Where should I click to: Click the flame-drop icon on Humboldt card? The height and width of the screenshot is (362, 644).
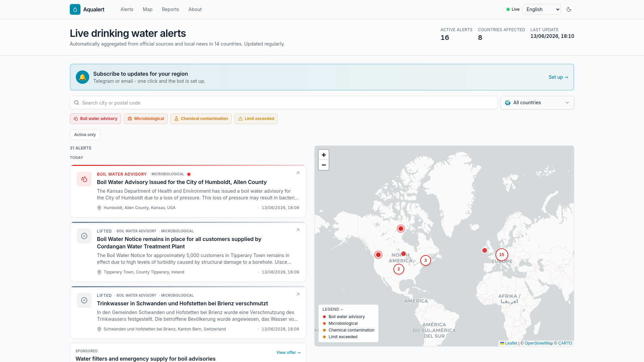[84, 179]
